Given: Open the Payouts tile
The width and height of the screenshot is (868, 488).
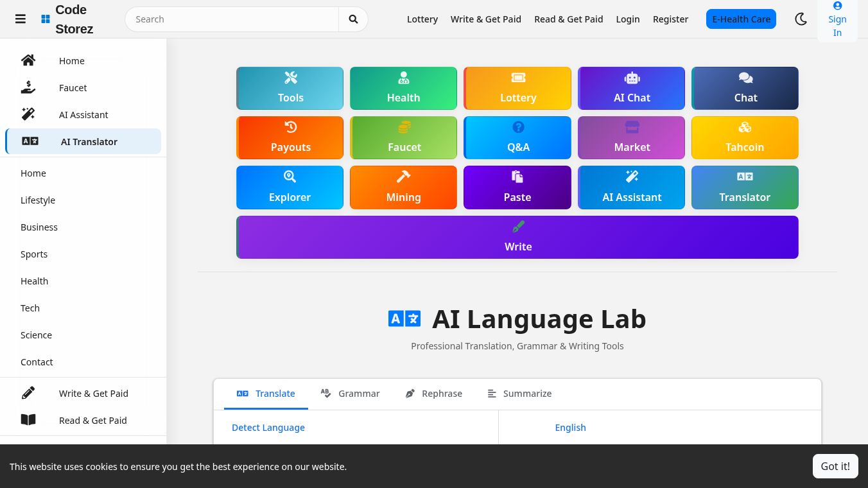Looking at the screenshot, I should coord(290,137).
